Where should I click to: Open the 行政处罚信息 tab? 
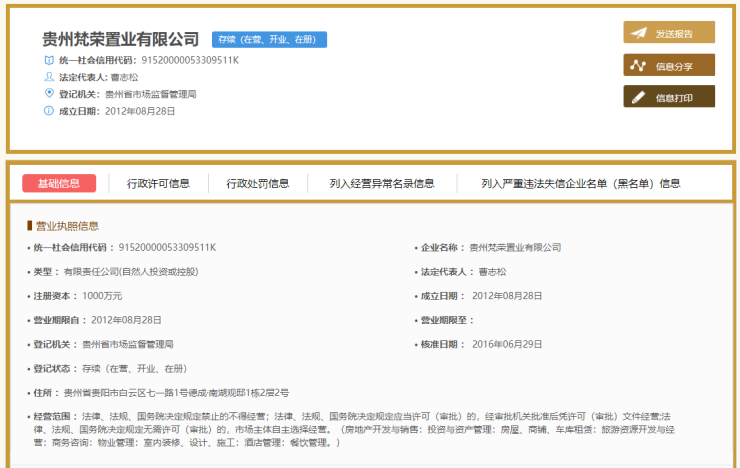click(x=258, y=184)
